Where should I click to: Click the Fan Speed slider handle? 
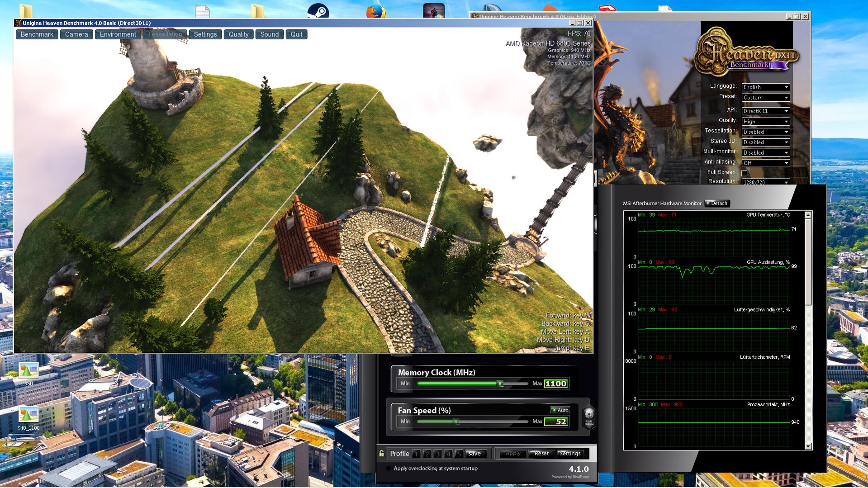pos(456,422)
